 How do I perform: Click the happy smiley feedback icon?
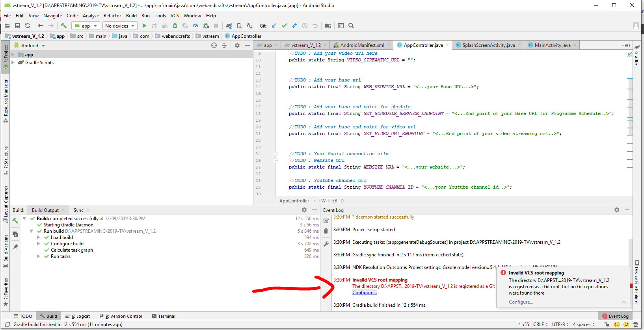coord(617,324)
